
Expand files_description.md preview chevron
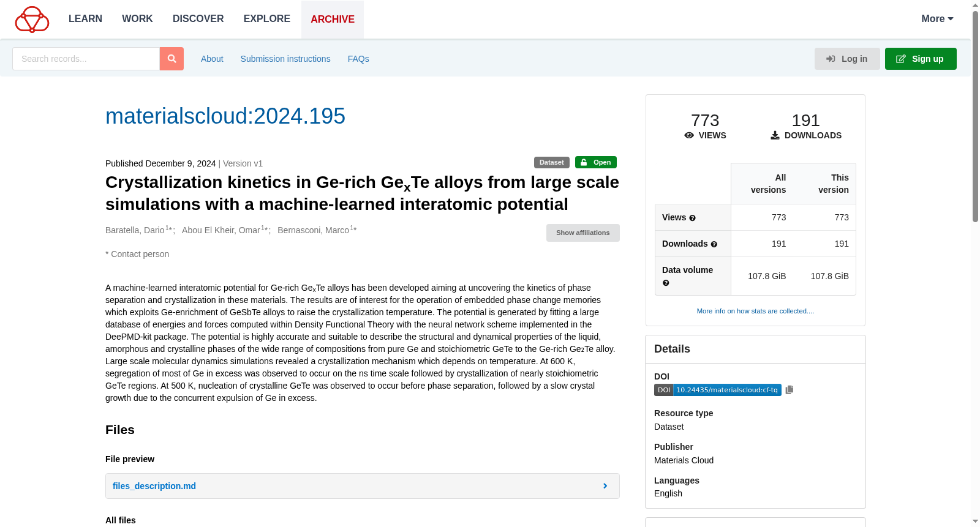tap(605, 486)
